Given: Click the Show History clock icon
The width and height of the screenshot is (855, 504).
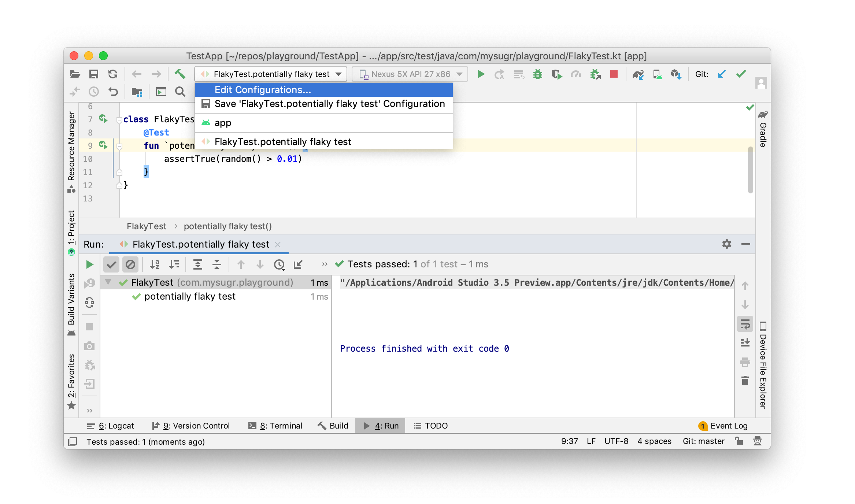Looking at the screenshot, I should coord(94,92).
